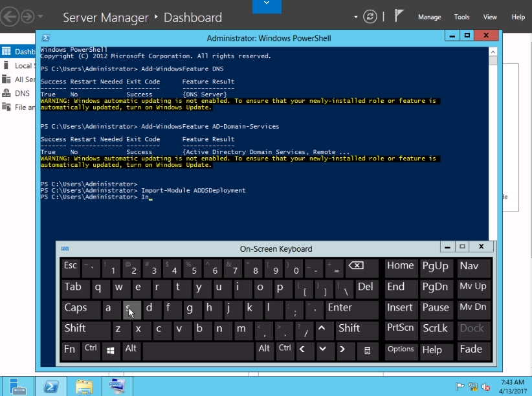Expand the dropdown arrow beside the refresh icon
The width and height of the screenshot is (532, 396).
click(x=356, y=17)
